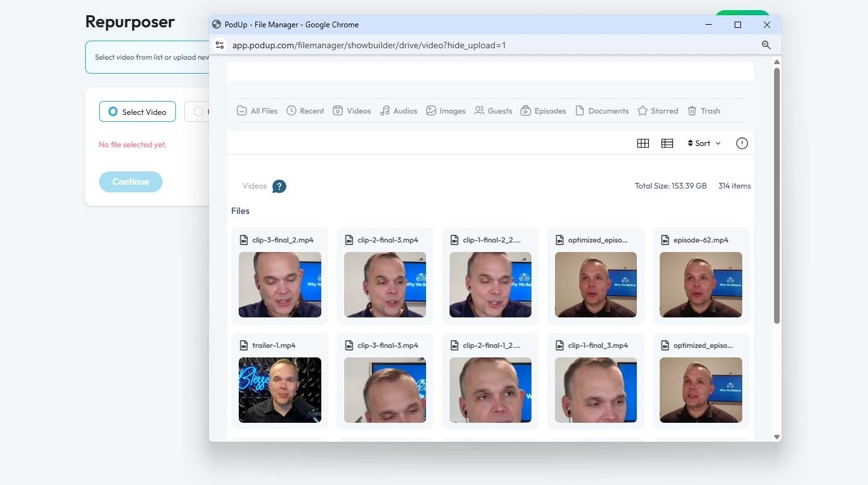The width and height of the screenshot is (868, 485).
Task: Click the clip-3-final_2.mp4 file name
Action: click(x=283, y=240)
